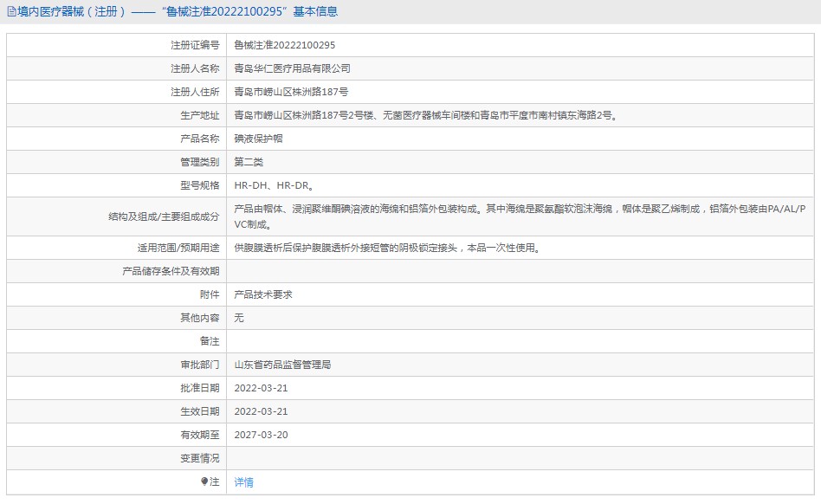Viewport: 821px width, 504px height.
Task: Select product name 碘液保护帽
Action: [258, 139]
